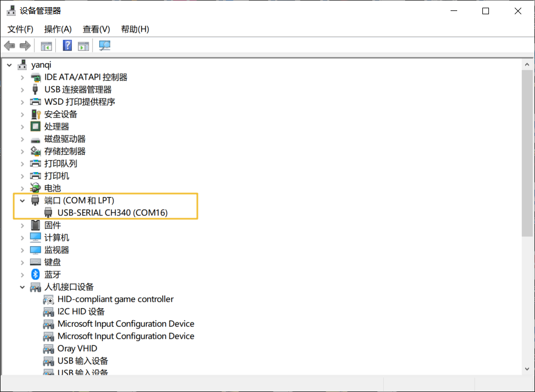Collapse the 端口 (COM 和 LPT) category
The image size is (535, 392).
(x=22, y=201)
